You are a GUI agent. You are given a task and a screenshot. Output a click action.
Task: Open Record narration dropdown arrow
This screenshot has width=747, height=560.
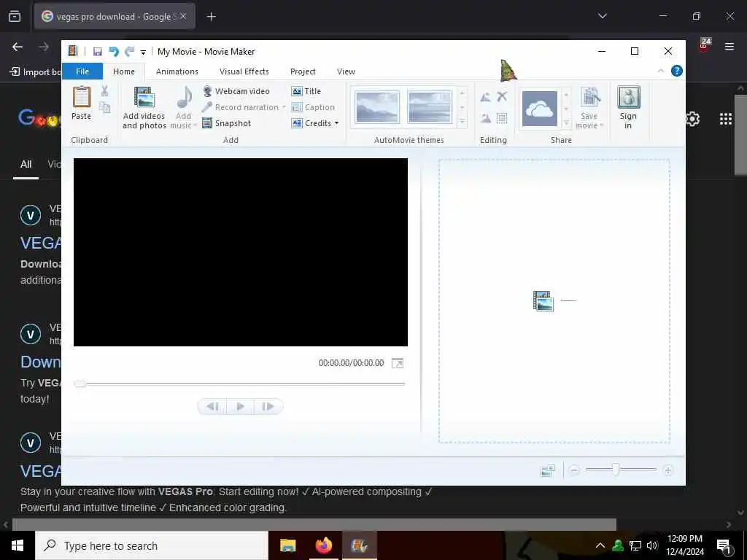tap(284, 107)
